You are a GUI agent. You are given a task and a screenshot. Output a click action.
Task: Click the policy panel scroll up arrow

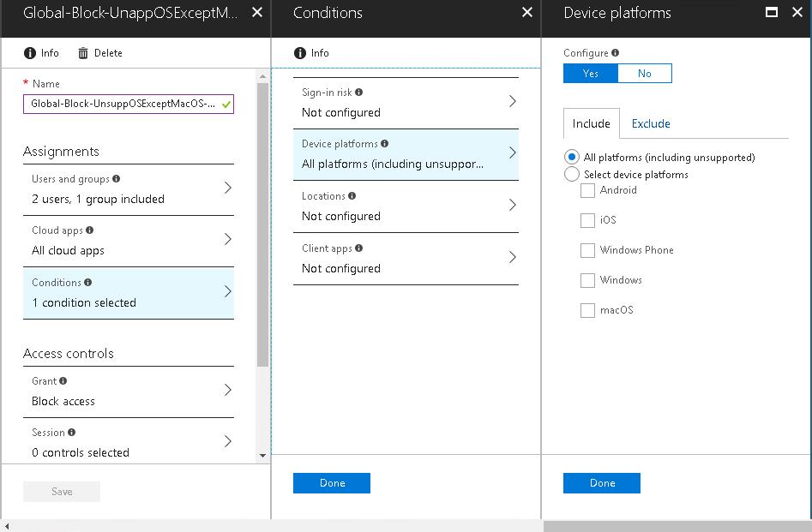262,76
